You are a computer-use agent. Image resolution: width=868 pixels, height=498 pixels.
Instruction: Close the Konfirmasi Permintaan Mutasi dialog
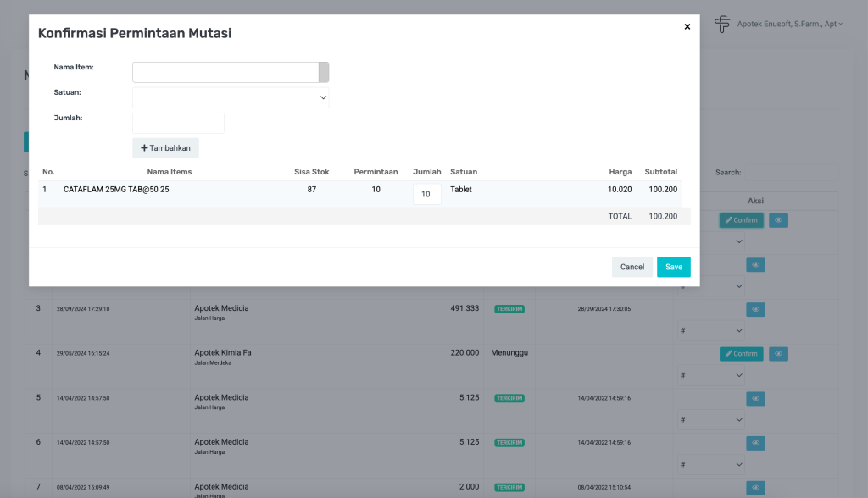(687, 27)
